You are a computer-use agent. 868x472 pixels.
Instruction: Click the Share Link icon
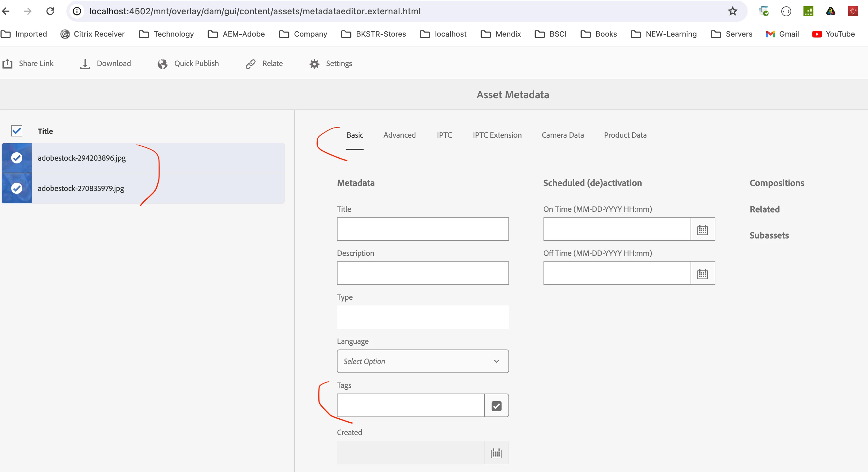click(x=7, y=64)
